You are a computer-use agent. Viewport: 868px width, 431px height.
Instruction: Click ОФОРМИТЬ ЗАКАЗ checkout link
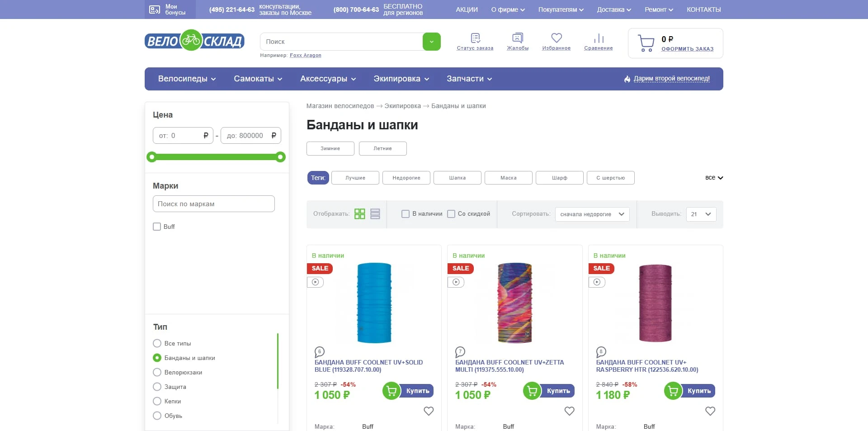(x=688, y=49)
